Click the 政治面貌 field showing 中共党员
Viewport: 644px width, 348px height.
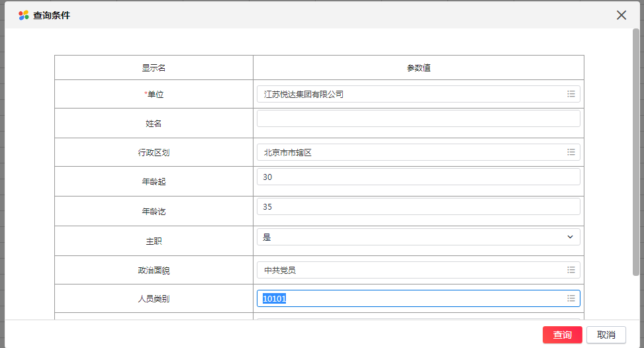(418, 270)
